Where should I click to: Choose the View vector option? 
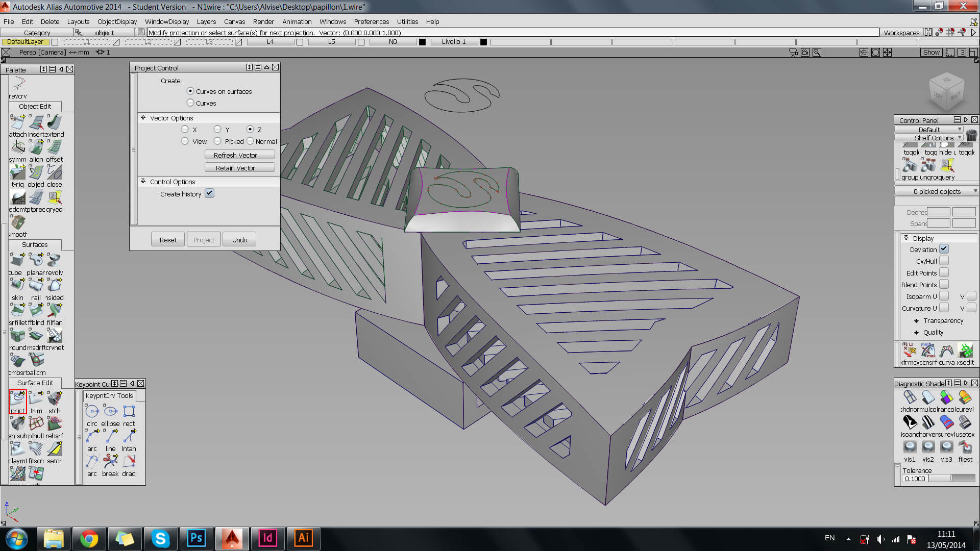(185, 141)
